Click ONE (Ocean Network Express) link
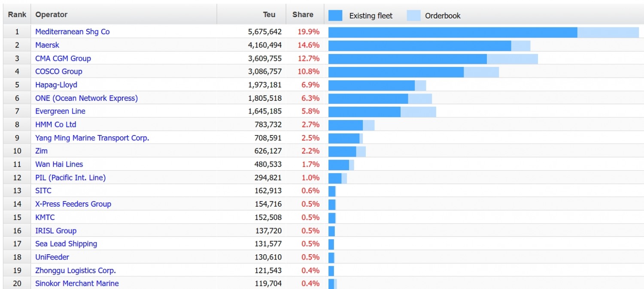This screenshot has width=644, height=289. click(x=86, y=98)
